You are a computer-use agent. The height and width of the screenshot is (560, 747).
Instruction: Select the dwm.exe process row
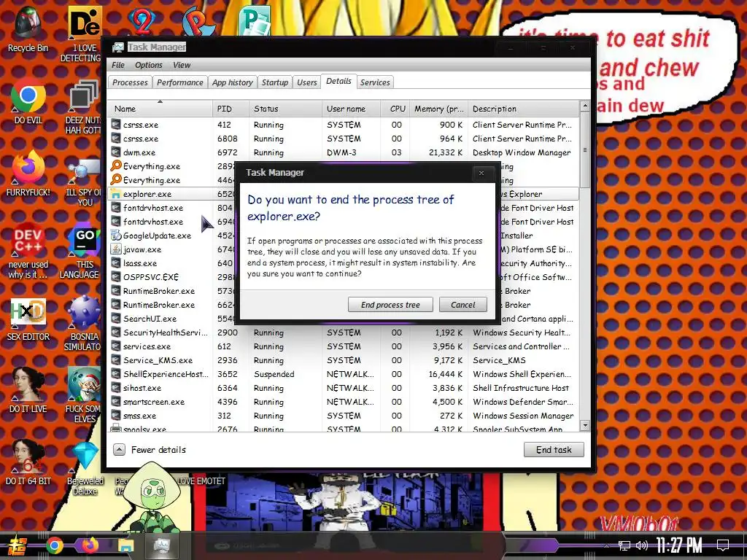tap(343, 152)
